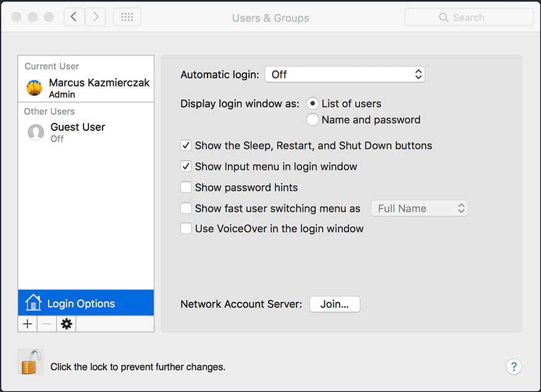Uncheck Show the Sleep, Restart, and Shut Down buttons
The height and width of the screenshot is (392, 541).
[186, 146]
